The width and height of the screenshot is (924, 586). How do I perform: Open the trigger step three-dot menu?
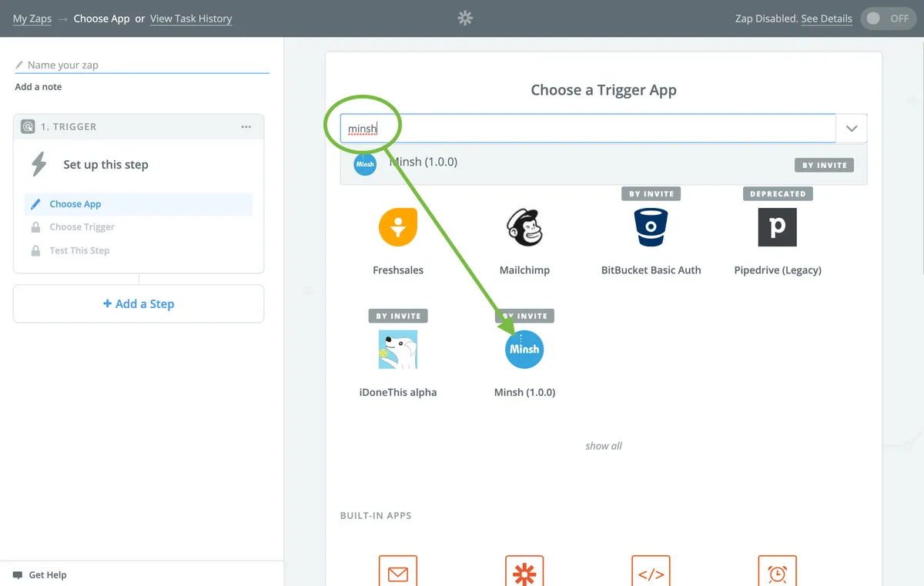pyautogui.click(x=246, y=127)
